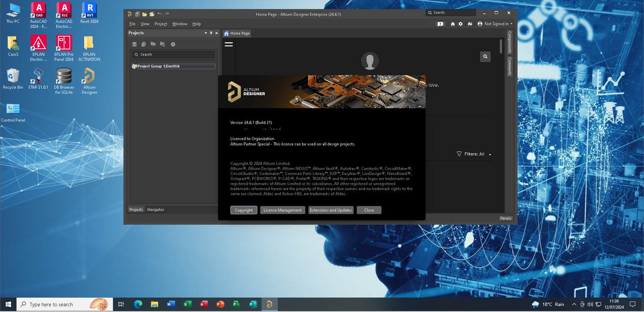Click the taskbar Type here to search box

coord(65,304)
